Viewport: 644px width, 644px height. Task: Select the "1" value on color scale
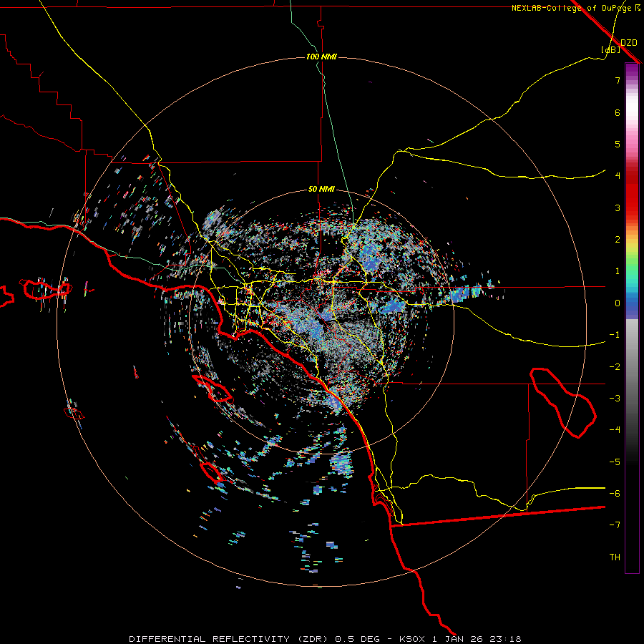pyautogui.click(x=618, y=271)
